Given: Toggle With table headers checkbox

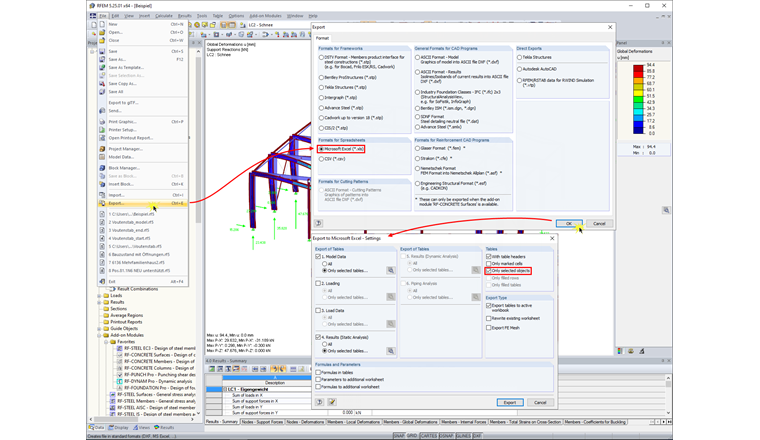Looking at the screenshot, I should point(489,256).
